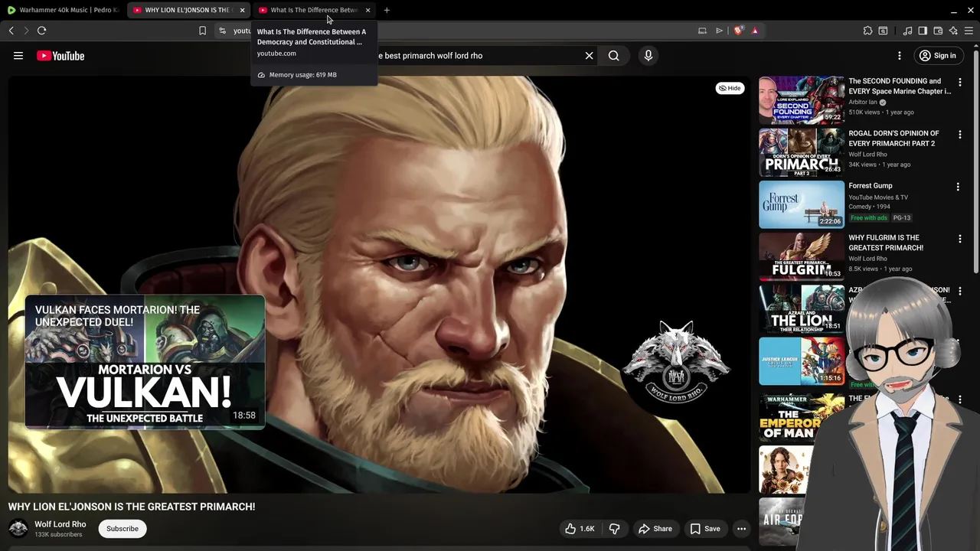Bookmark this page in the address bar
Image resolution: width=980 pixels, height=551 pixels.
tap(203, 31)
